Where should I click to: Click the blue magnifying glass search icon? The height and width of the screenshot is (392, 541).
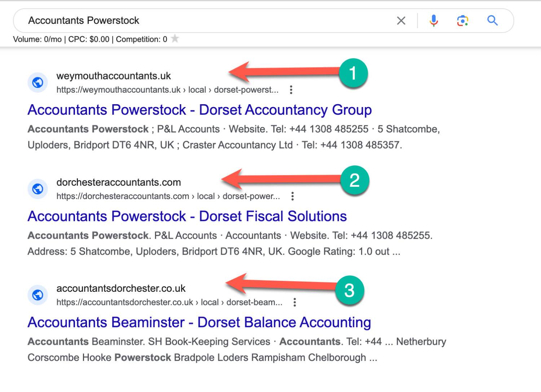(492, 21)
